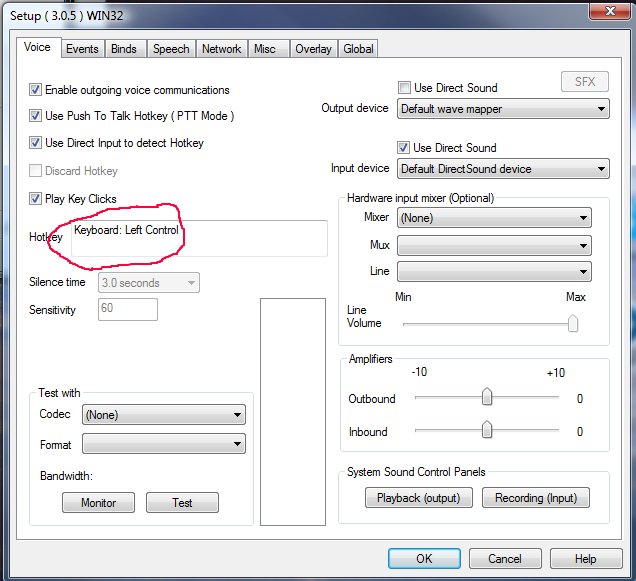Open the Overlay tab

click(313, 49)
